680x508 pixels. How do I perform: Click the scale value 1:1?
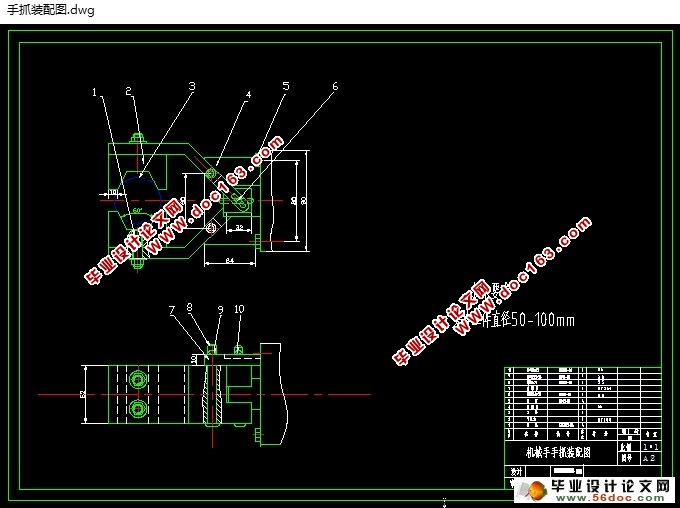[x=651, y=447]
